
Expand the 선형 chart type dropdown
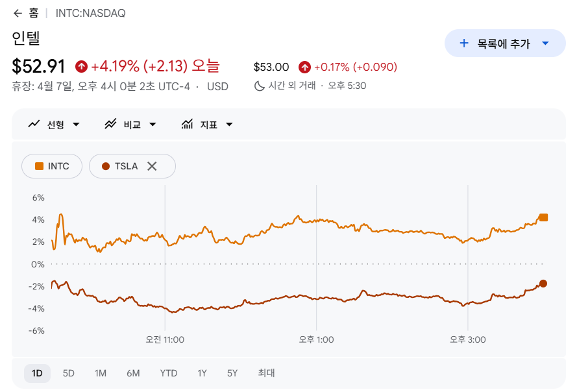tap(76, 125)
